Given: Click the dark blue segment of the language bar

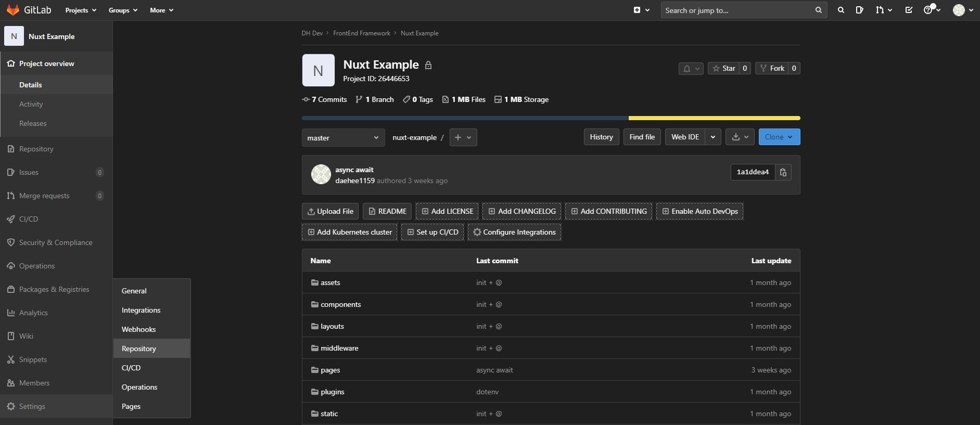Looking at the screenshot, I should [465, 118].
